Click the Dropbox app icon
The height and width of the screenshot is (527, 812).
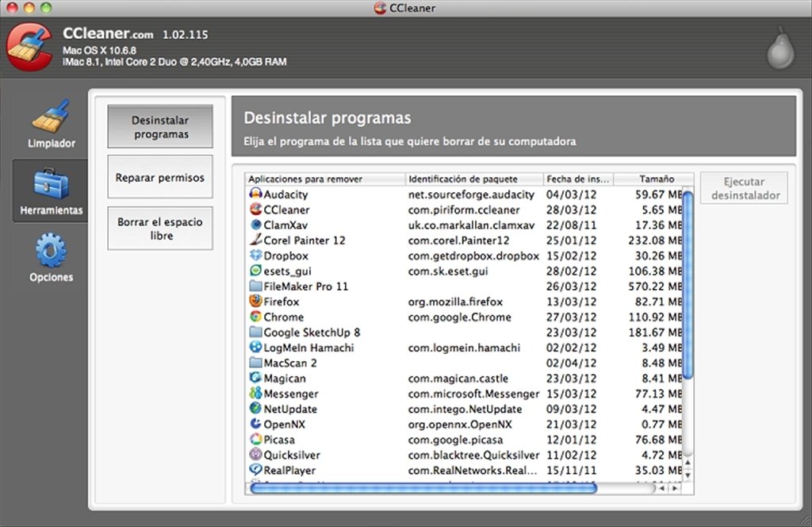click(255, 256)
